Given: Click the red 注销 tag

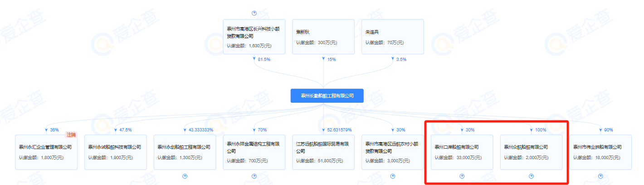Looking at the screenshot, I should tap(71, 135).
